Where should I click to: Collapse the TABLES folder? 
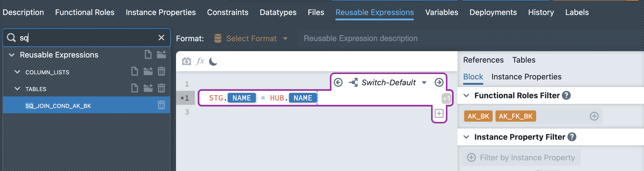pos(17,89)
